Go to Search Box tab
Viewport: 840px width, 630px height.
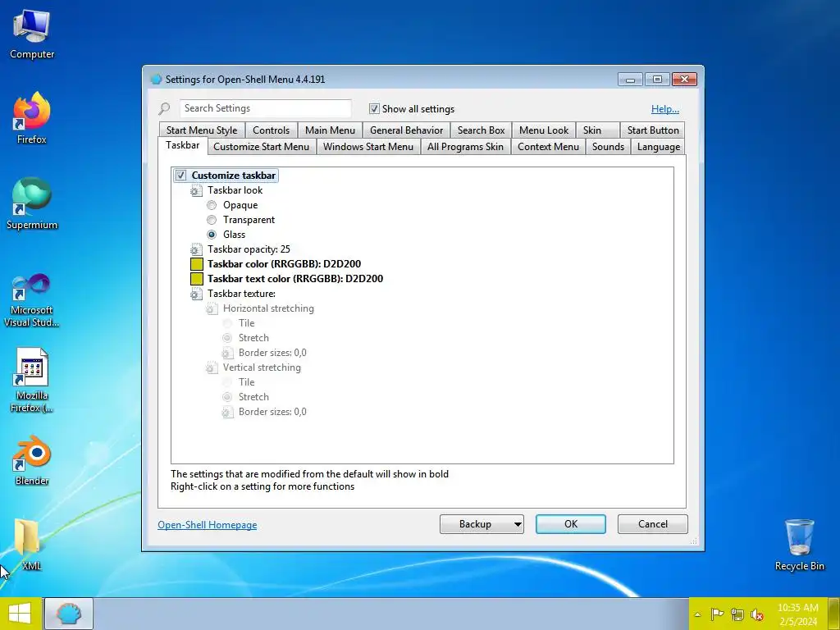click(481, 130)
